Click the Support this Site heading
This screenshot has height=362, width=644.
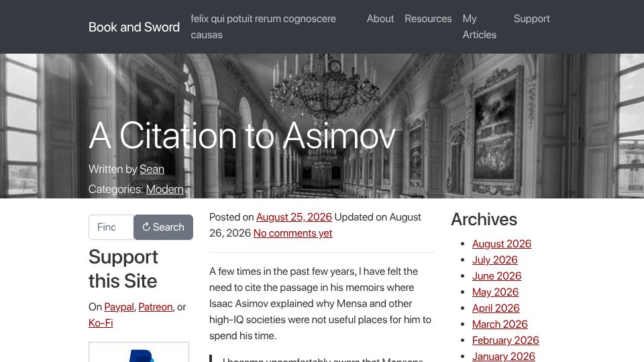pos(123,269)
